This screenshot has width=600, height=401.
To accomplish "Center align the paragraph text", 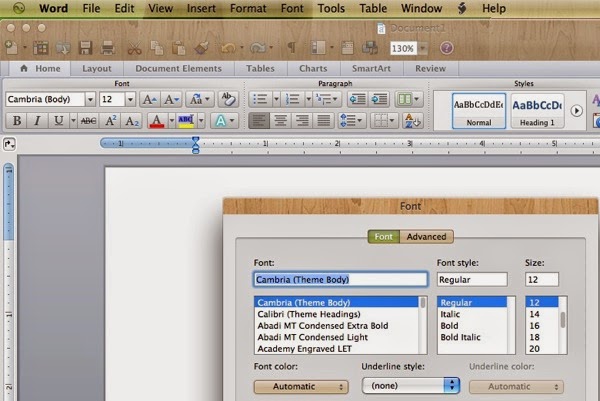I will tap(280, 121).
